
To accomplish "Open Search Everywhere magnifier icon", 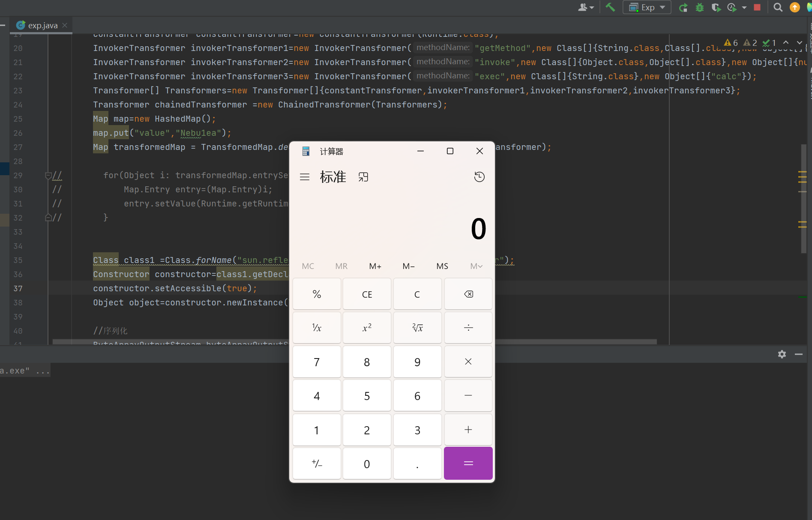I will click(778, 7).
